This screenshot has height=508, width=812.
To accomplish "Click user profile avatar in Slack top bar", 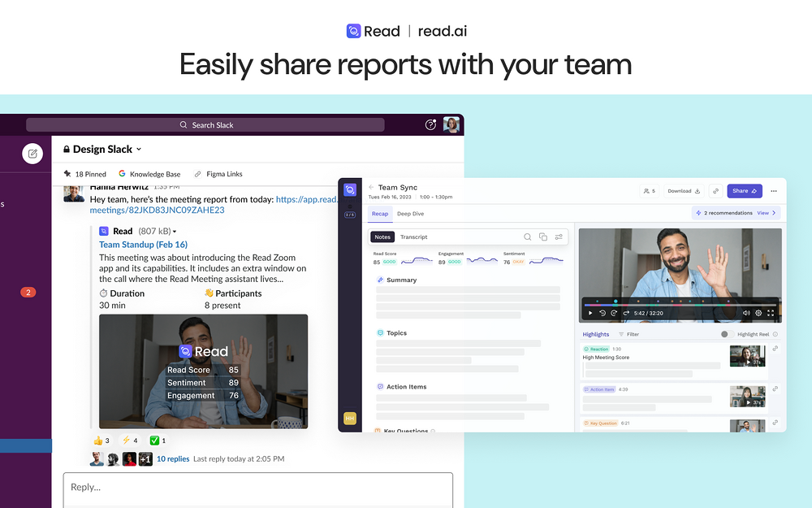I will coord(451,124).
